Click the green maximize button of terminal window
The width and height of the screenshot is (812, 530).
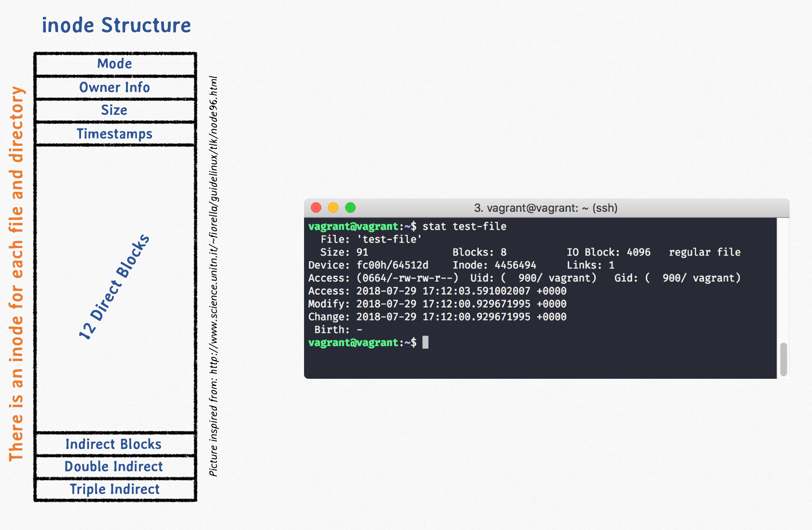[351, 208]
